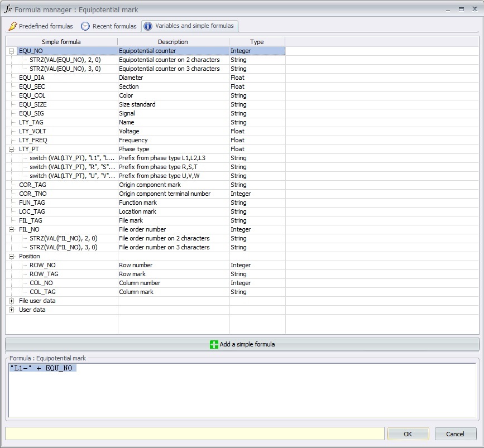The image size is (484, 448).
Task: Click the fx Formula manager title icon
Action: click(8, 9)
